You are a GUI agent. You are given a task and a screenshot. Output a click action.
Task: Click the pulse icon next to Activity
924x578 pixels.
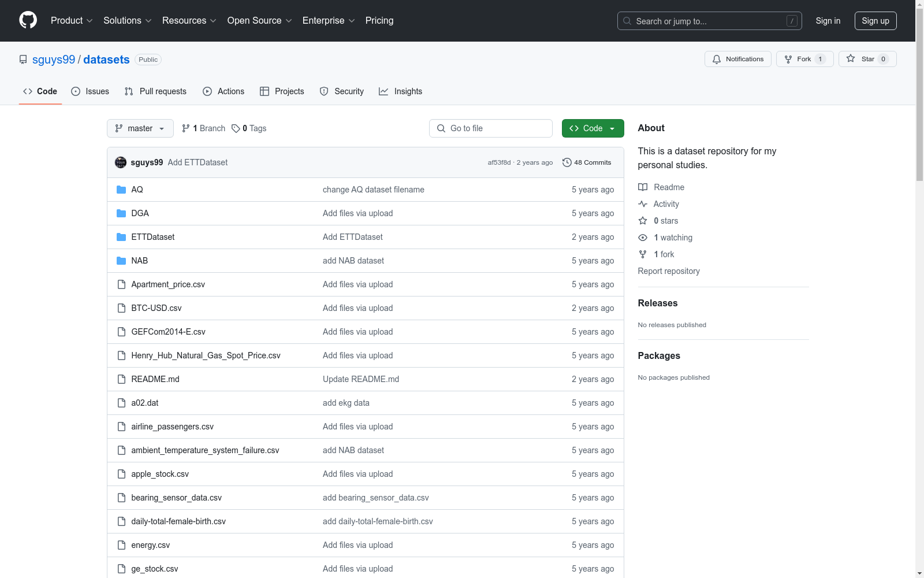click(x=643, y=204)
